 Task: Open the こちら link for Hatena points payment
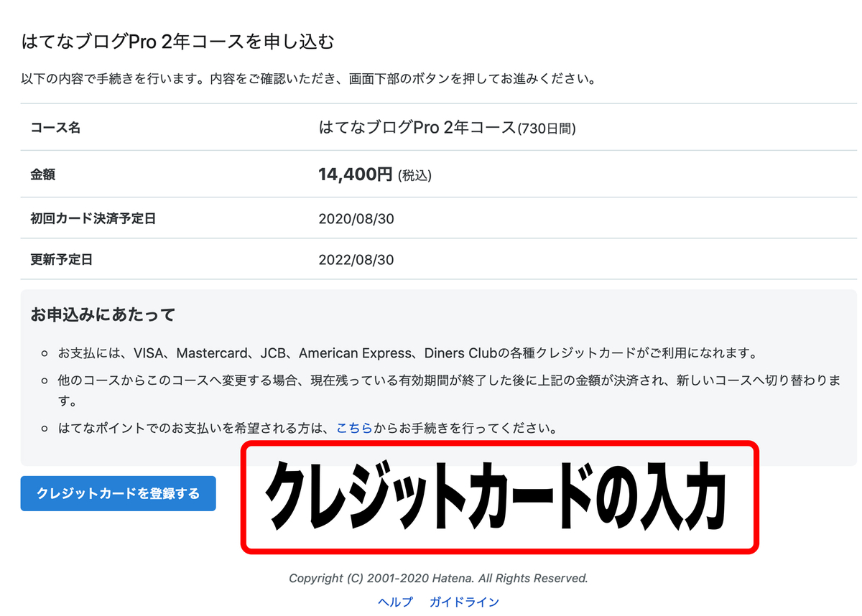pyautogui.click(x=353, y=429)
